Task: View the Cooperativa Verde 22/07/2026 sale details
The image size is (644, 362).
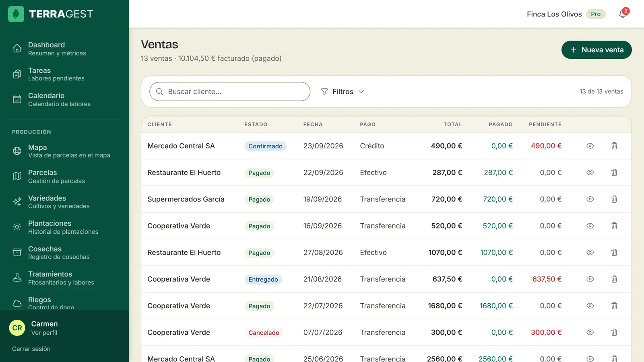Action: tap(590, 306)
